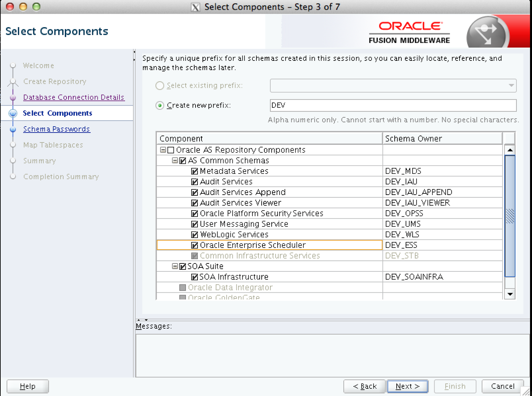Click the component list scroll down arrow
The height and width of the screenshot is (396, 532).
click(x=510, y=294)
